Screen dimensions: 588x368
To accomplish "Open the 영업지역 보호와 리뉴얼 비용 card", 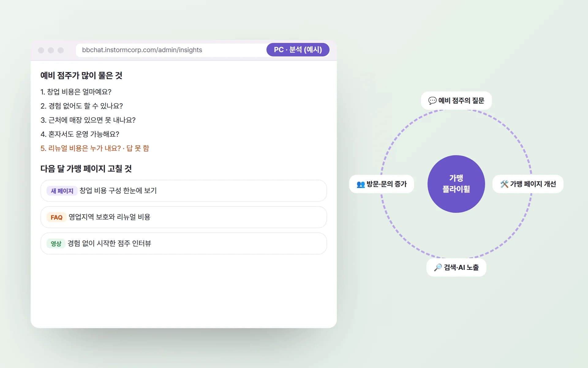I will point(184,217).
